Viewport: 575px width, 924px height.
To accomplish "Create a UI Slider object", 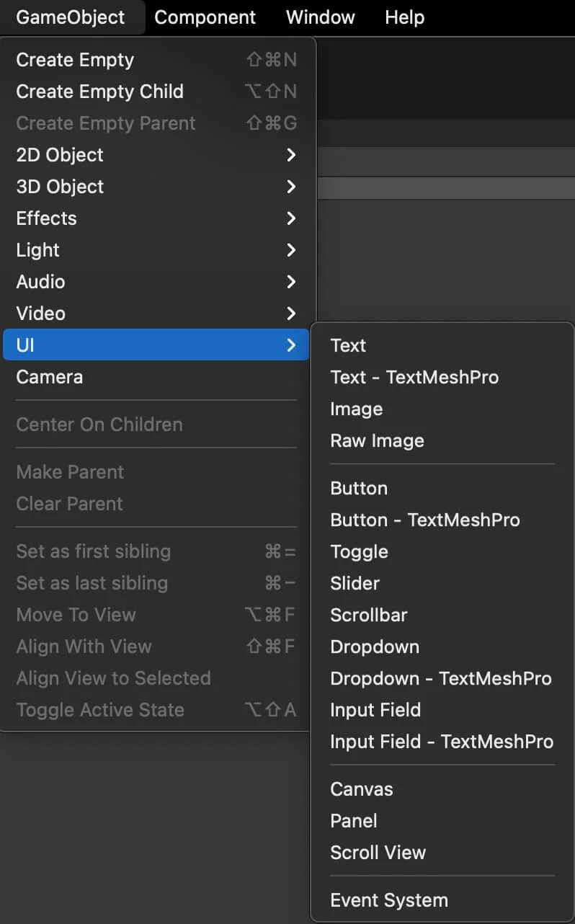I will (x=442, y=583).
